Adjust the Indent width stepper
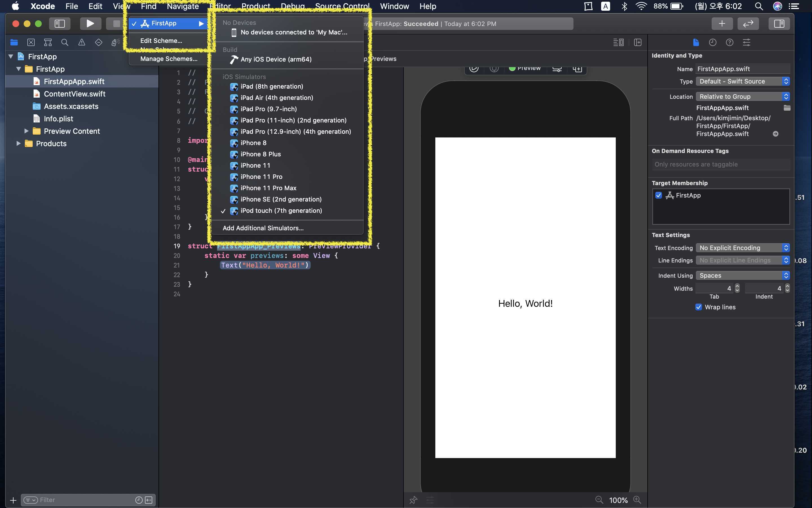The image size is (812, 508). click(x=787, y=288)
